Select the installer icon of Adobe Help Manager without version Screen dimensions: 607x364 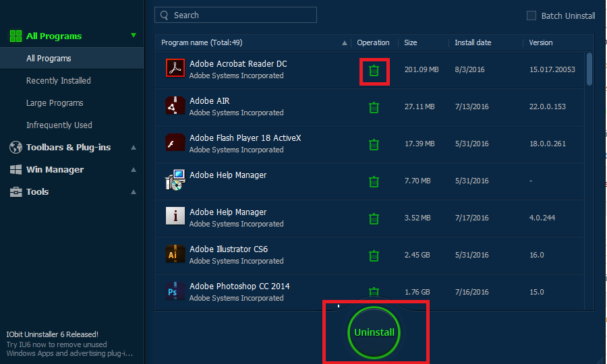coord(175,179)
